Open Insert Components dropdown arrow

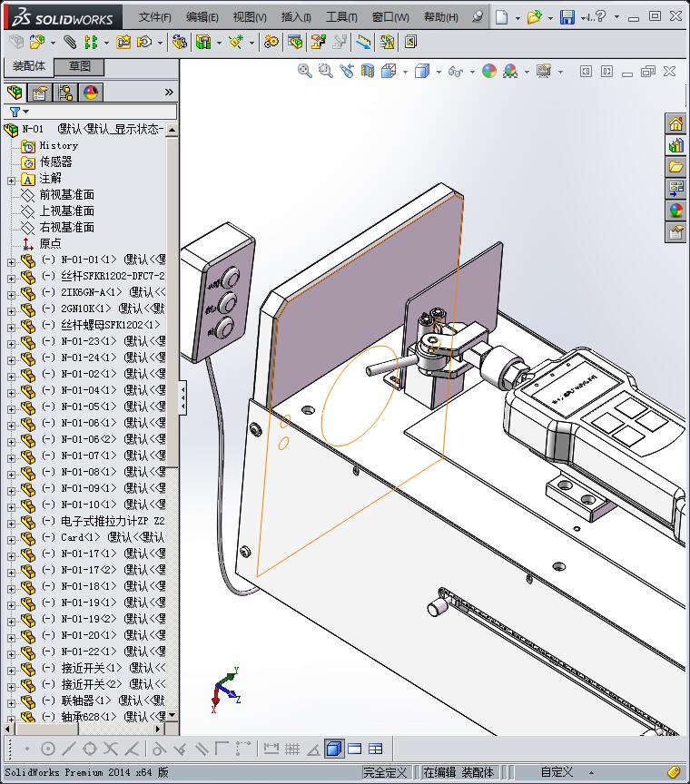[53, 43]
